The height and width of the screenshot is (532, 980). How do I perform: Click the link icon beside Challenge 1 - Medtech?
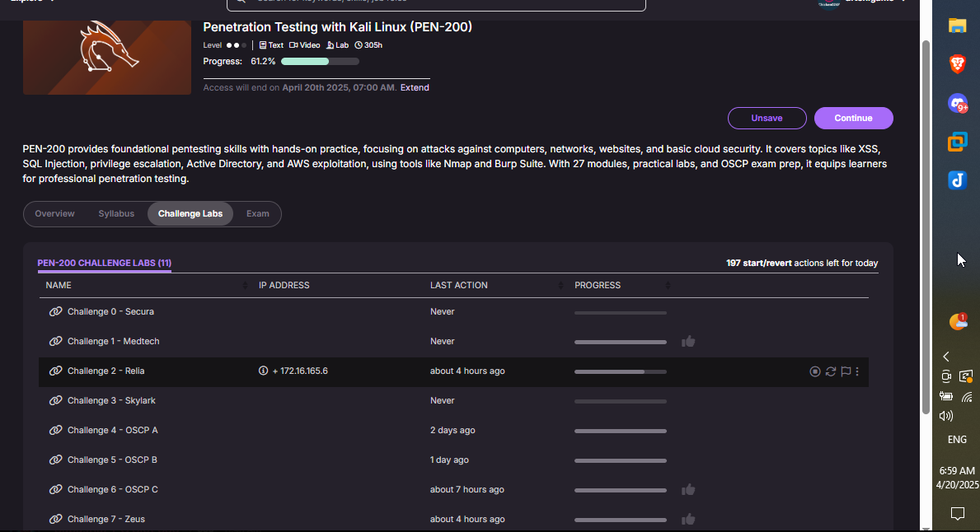(55, 341)
